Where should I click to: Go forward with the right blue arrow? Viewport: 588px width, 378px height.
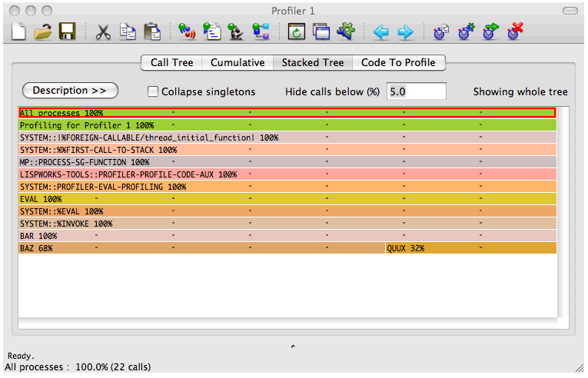click(405, 32)
